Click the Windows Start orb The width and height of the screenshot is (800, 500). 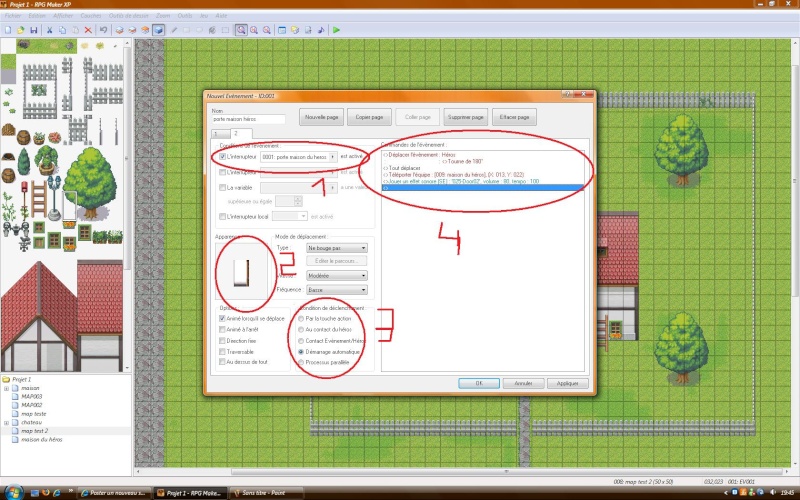[14, 492]
